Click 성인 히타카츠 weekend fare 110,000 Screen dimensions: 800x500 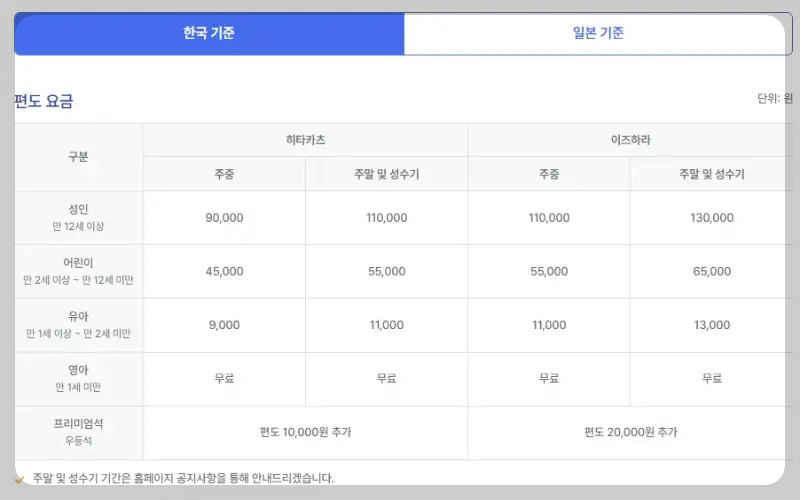coord(386,217)
